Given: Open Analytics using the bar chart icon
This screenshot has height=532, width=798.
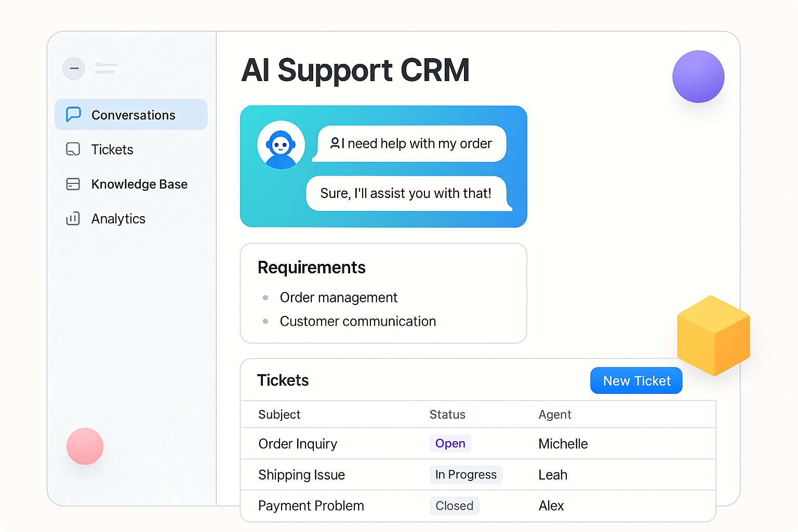Looking at the screenshot, I should coord(73,219).
